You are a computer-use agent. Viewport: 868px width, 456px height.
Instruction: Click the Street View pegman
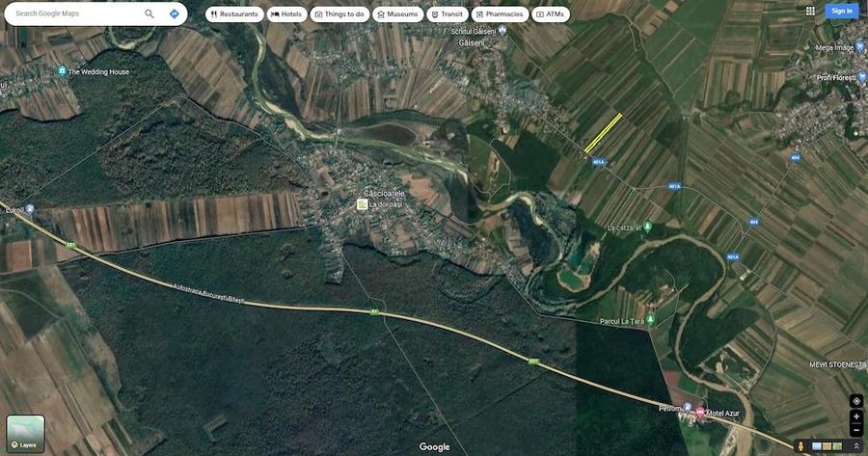point(800,445)
